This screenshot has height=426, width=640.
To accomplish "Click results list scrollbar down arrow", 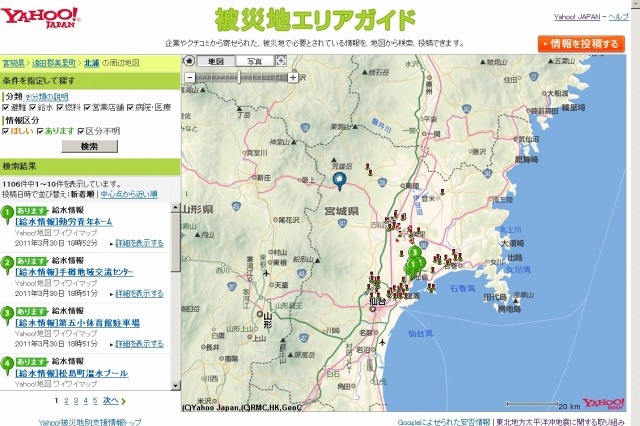I will pos(176,385).
